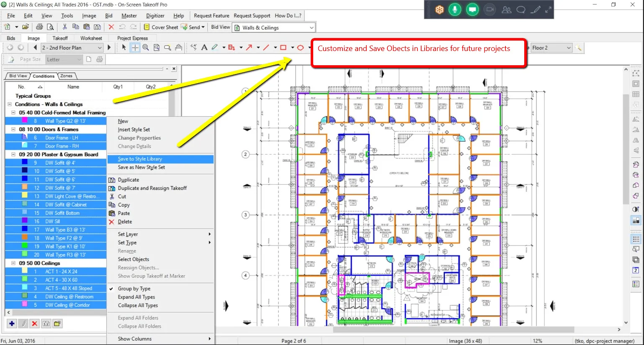
Task: Switch to the Worksheet tab
Action: coord(91,38)
